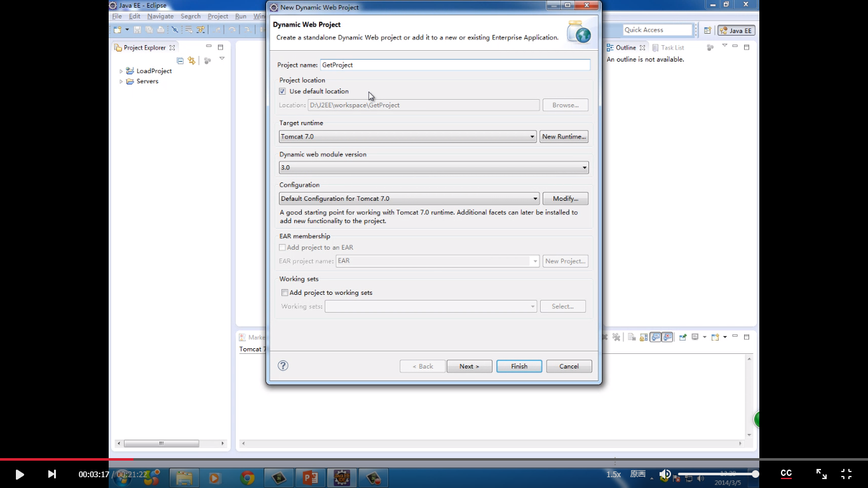Click the Eclipse taskbar icon
Image resolution: width=868 pixels, height=488 pixels.
pos(342,478)
